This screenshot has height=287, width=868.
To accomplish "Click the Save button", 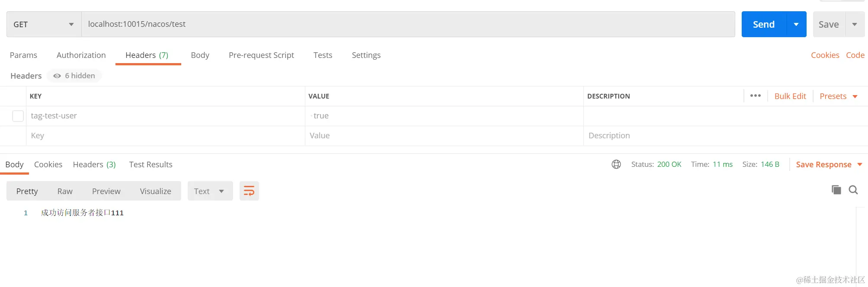I will coord(829,24).
